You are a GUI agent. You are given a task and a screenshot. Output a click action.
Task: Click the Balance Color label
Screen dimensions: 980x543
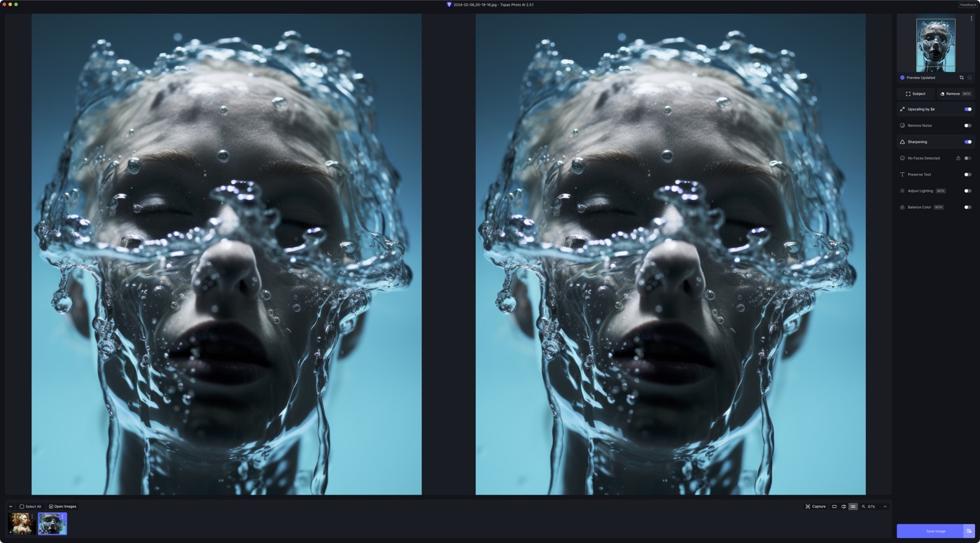coord(919,207)
